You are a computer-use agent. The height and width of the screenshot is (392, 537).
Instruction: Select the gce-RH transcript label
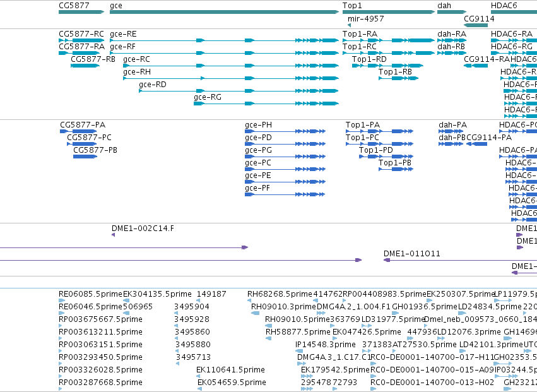click(x=137, y=72)
